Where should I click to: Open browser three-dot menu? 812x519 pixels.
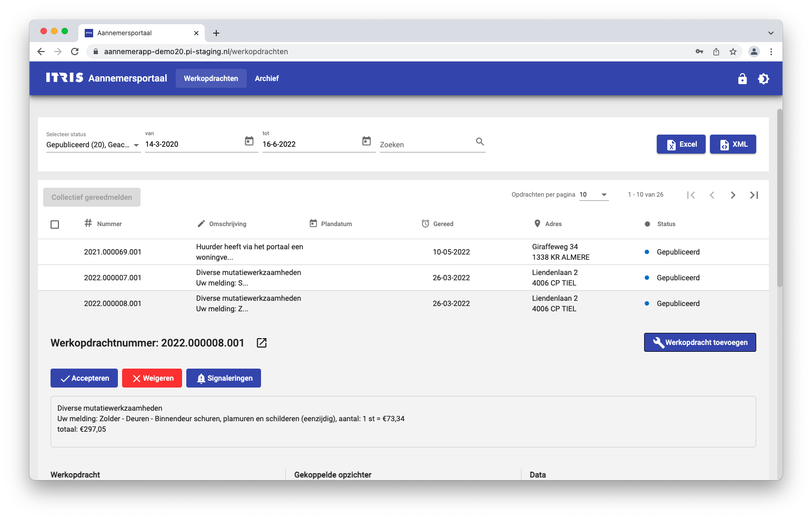(x=771, y=52)
